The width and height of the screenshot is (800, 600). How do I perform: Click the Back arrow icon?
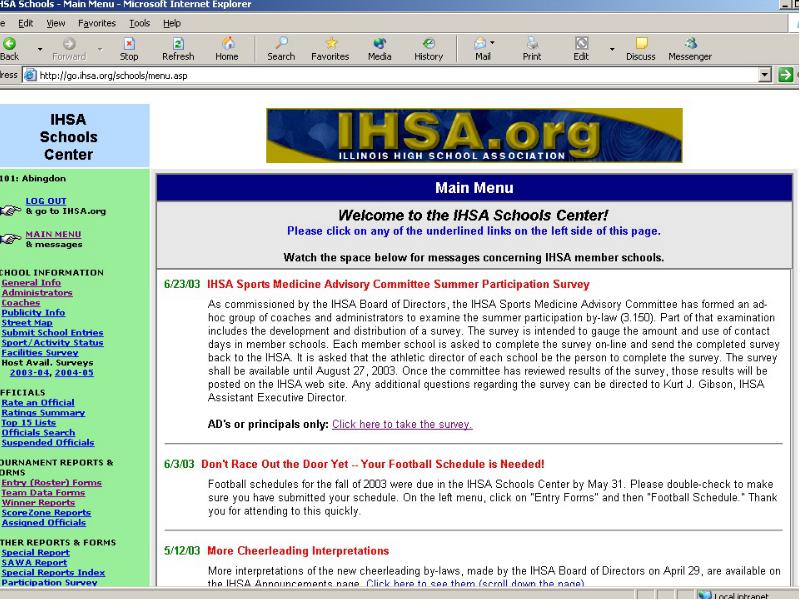[x=9, y=43]
